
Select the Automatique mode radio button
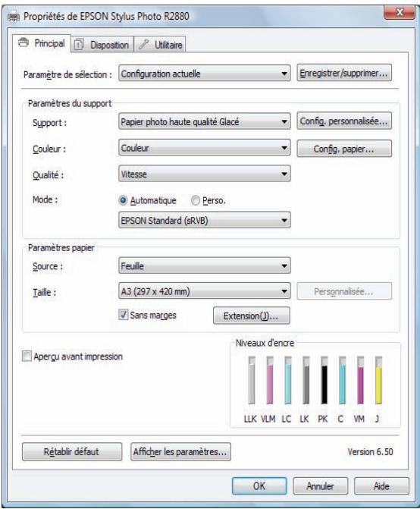[124, 200]
